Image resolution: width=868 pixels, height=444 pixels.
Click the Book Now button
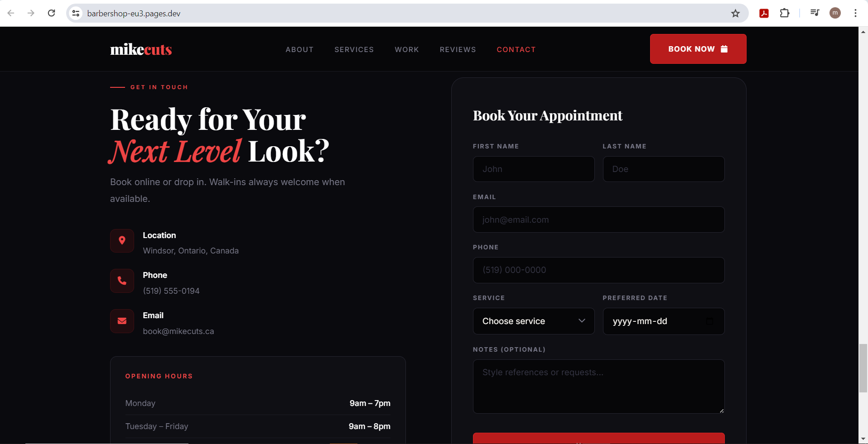698,49
